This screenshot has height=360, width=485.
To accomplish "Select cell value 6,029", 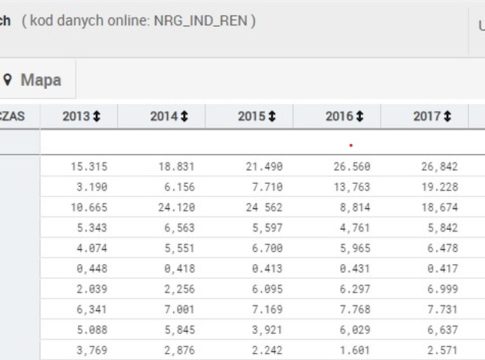I will point(355,330).
